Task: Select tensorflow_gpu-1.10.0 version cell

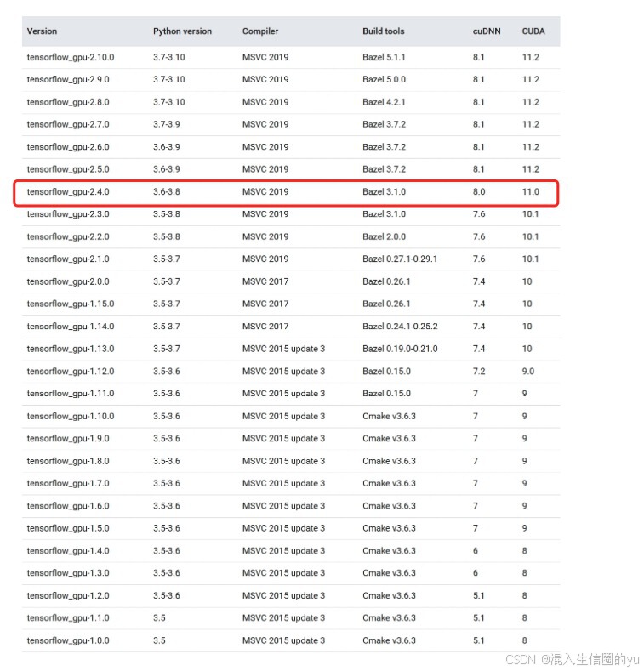Action: [x=71, y=417]
